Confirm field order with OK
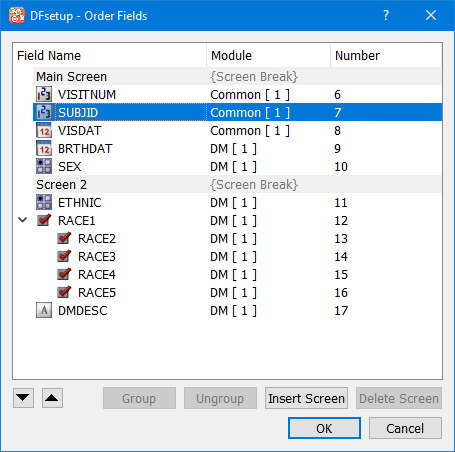455x452 pixels. coord(324,428)
